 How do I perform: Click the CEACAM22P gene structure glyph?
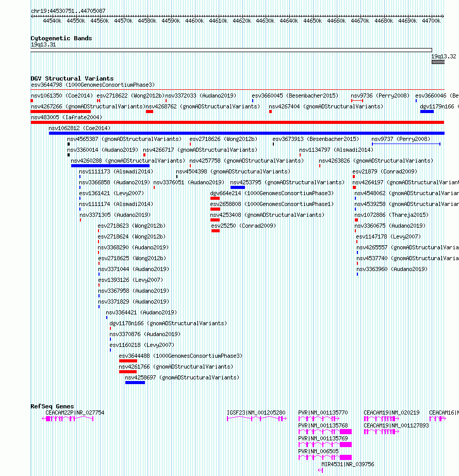(68, 419)
